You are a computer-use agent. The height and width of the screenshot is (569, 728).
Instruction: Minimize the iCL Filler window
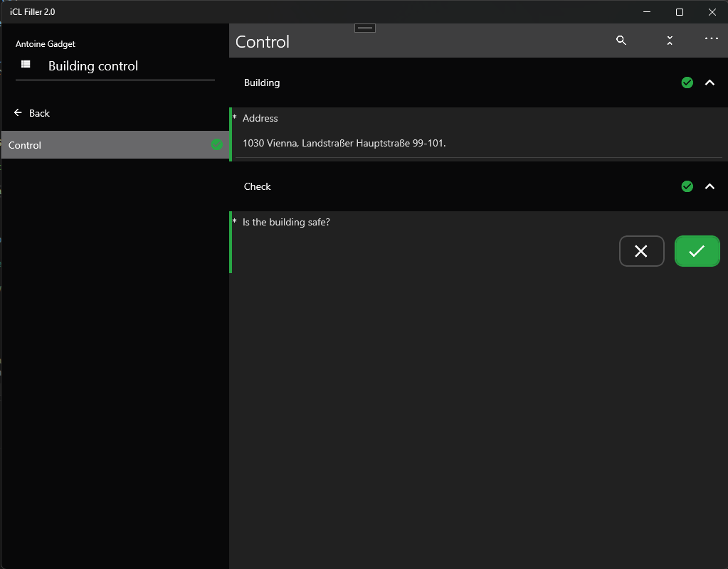(647, 12)
